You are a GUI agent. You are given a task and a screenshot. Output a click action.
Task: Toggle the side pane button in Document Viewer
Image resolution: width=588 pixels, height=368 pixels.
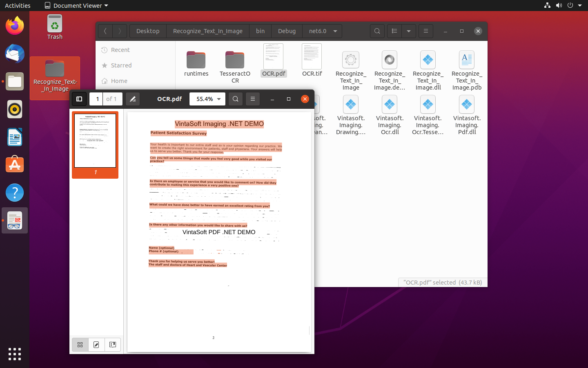point(79,99)
